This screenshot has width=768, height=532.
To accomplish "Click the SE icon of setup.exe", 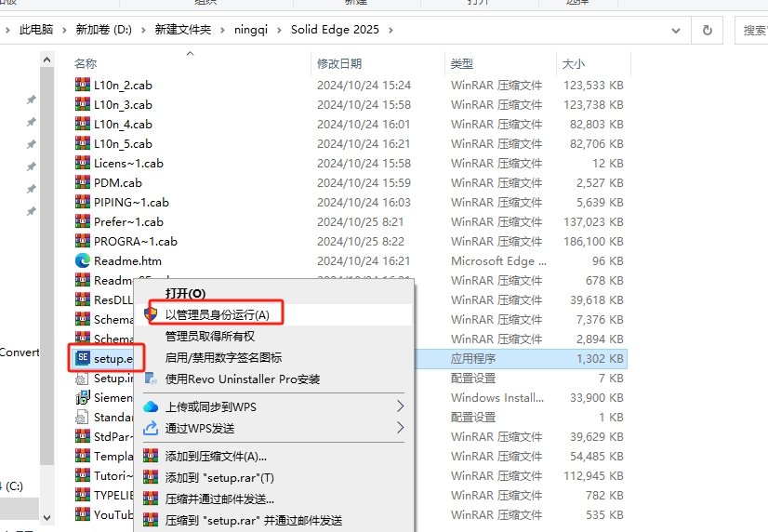I will coord(82,358).
